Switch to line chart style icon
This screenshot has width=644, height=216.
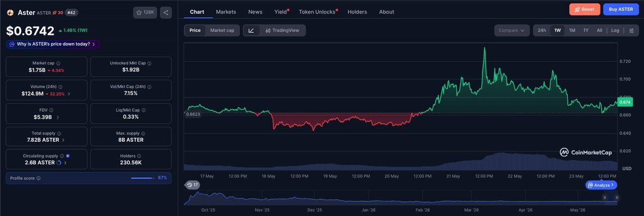[x=251, y=30]
